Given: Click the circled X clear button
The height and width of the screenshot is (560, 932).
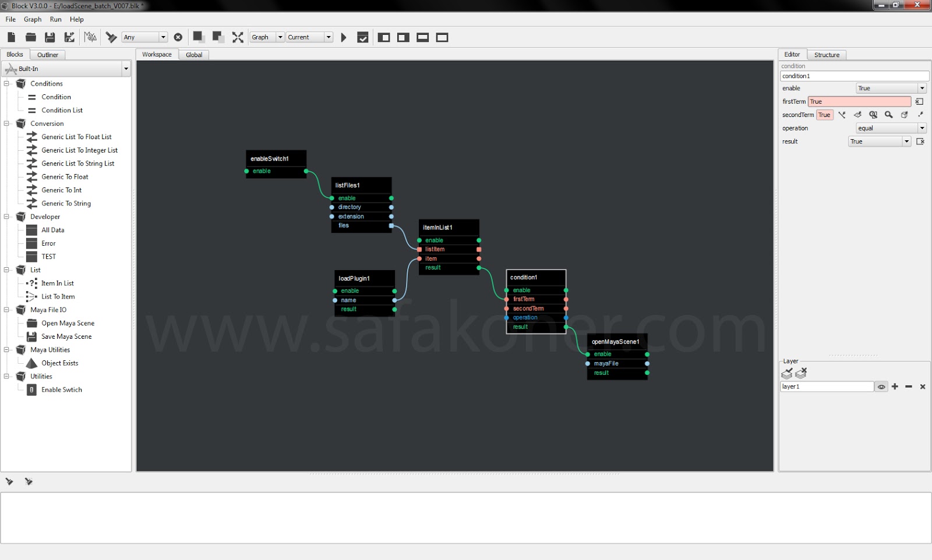Looking at the screenshot, I should tap(178, 37).
